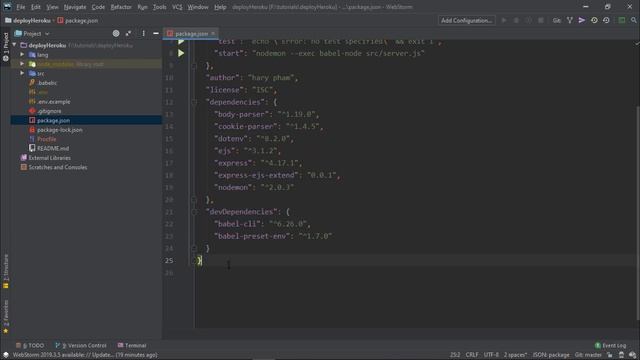Run the test script gutter arrow
This screenshot has width=640, height=360.
pos(181,42)
